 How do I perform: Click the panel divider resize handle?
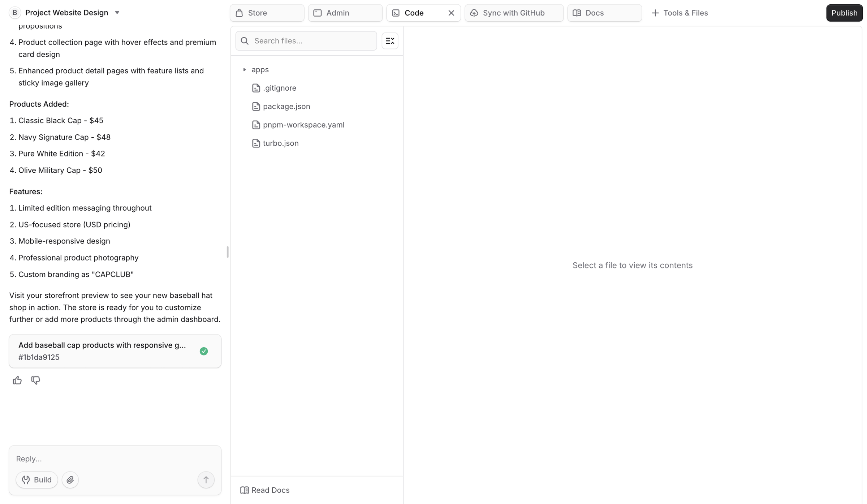228,252
